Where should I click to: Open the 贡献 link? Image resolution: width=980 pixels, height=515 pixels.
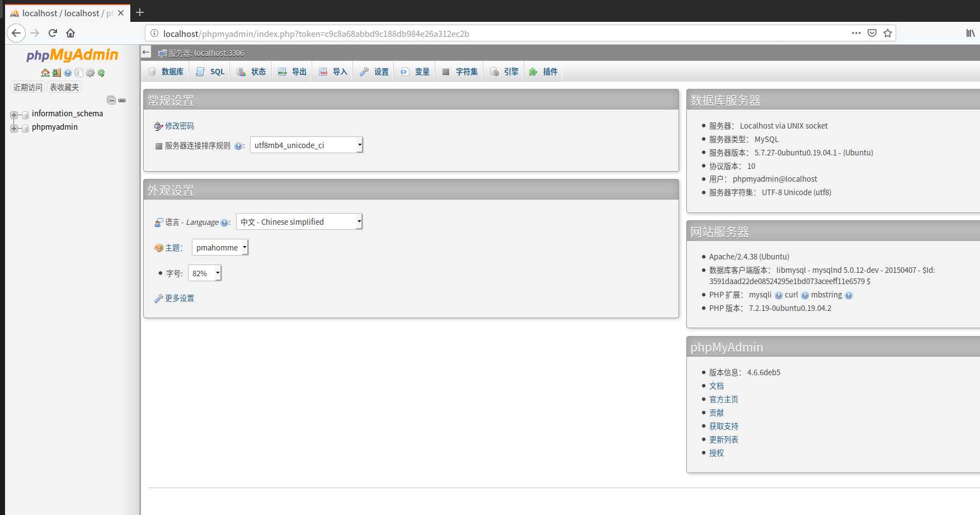pyautogui.click(x=717, y=413)
